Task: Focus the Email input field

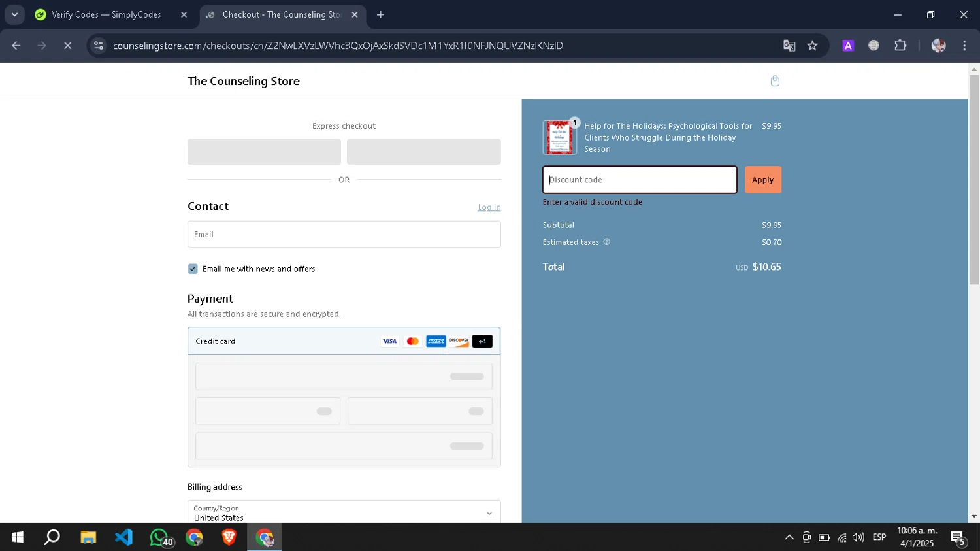Action: [x=344, y=234]
